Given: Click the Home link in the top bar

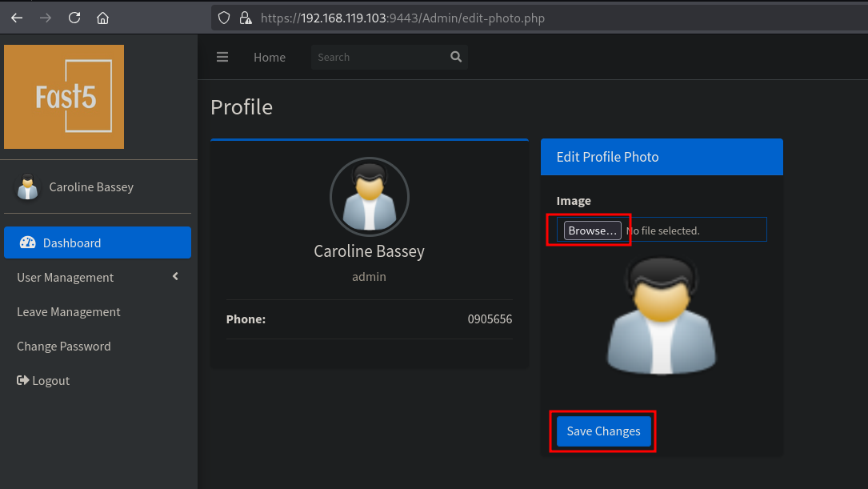Looking at the screenshot, I should (270, 58).
